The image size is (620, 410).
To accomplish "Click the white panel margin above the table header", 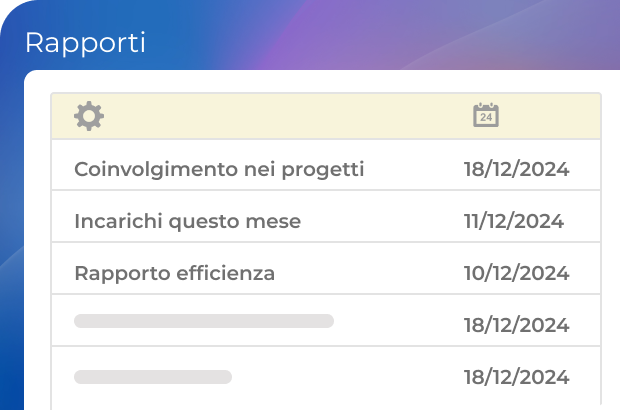I will (x=300, y=82).
